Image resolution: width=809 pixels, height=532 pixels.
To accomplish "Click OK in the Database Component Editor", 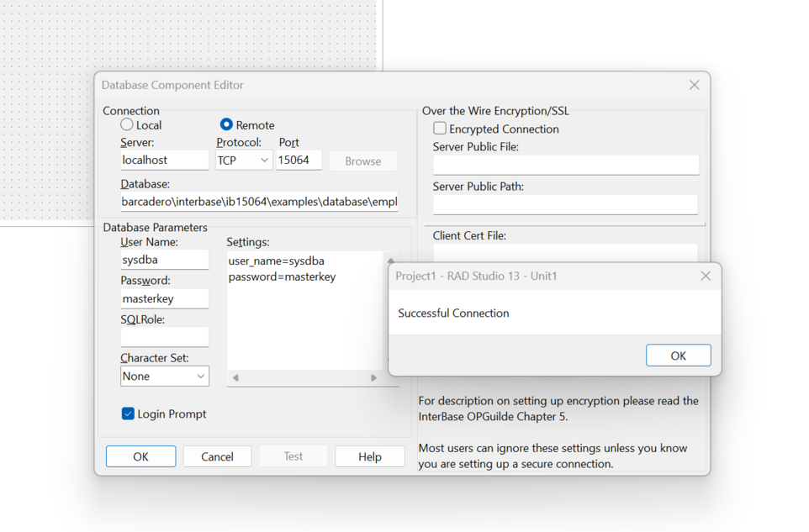I will point(140,456).
